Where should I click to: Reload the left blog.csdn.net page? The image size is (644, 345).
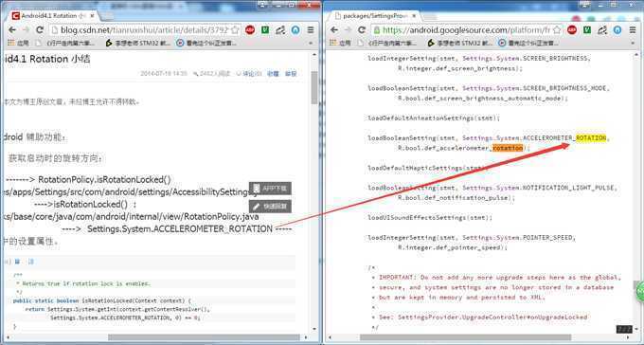click(x=40, y=29)
